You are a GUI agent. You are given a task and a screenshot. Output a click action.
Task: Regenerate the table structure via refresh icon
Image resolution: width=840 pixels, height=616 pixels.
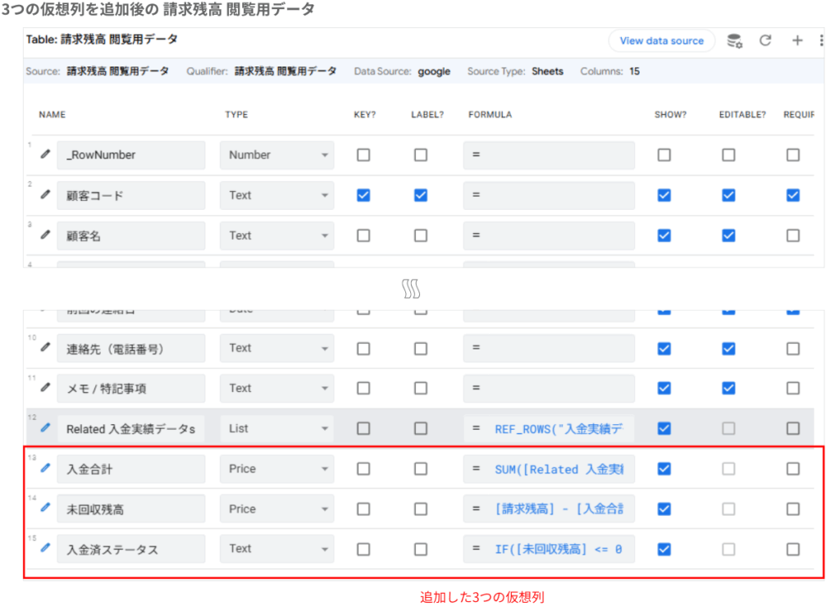(765, 40)
